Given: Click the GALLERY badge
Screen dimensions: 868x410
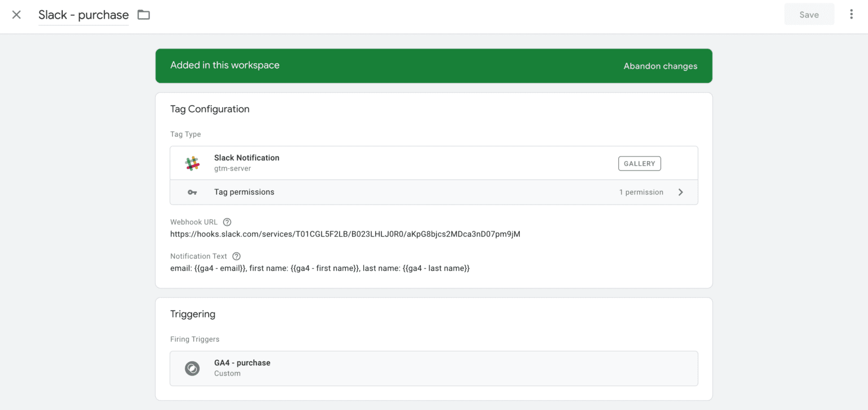Looking at the screenshot, I should 639,164.
